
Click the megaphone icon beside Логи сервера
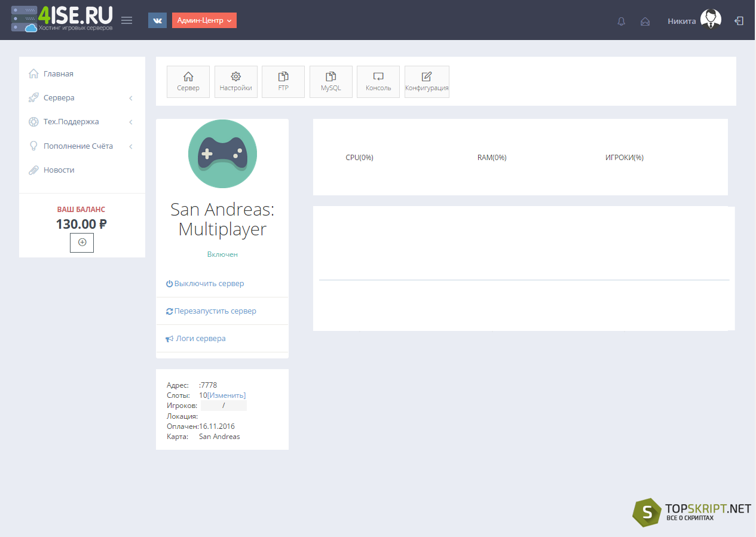[170, 339]
